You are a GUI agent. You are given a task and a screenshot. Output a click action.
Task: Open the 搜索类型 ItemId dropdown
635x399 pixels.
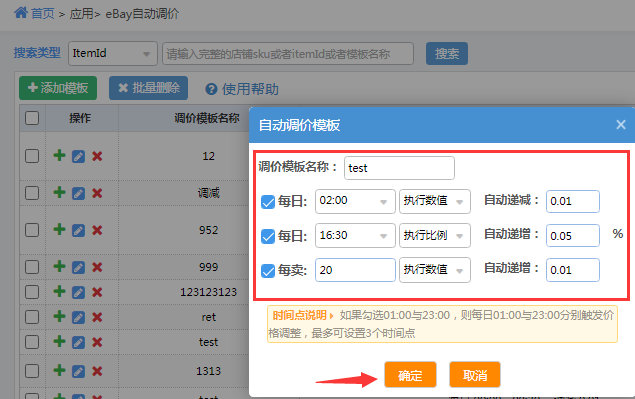click(x=113, y=53)
